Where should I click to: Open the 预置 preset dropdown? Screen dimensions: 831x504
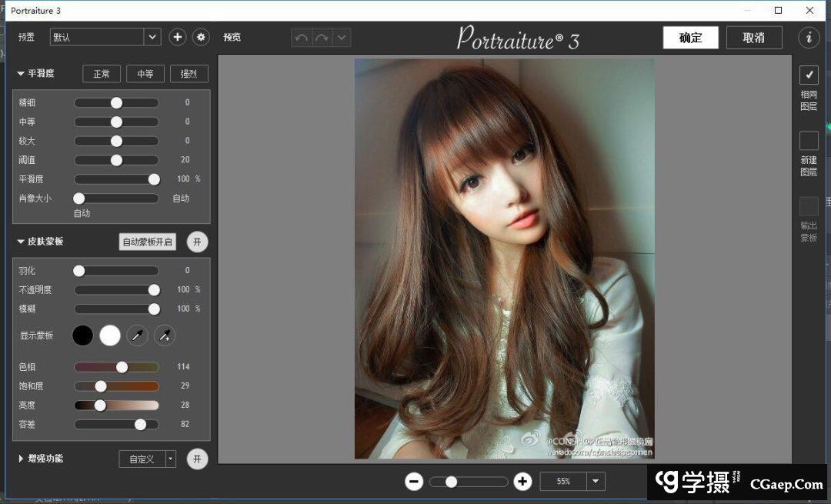click(x=152, y=37)
